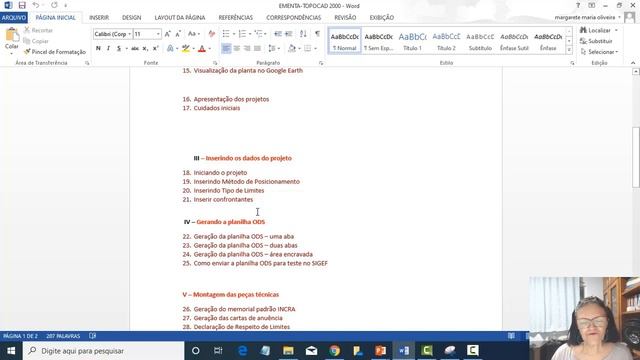Image resolution: width=640 pixels, height=360 pixels.
Task: Toggle align left paragraph button
Action: tap(226, 49)
